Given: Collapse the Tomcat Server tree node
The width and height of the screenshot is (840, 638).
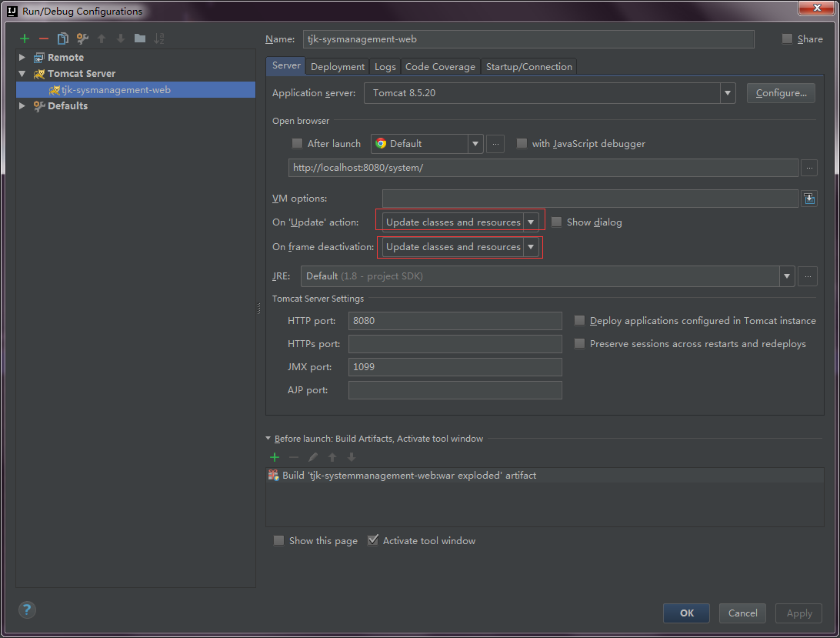Looking at the screenshot, I should pos(22,73).
